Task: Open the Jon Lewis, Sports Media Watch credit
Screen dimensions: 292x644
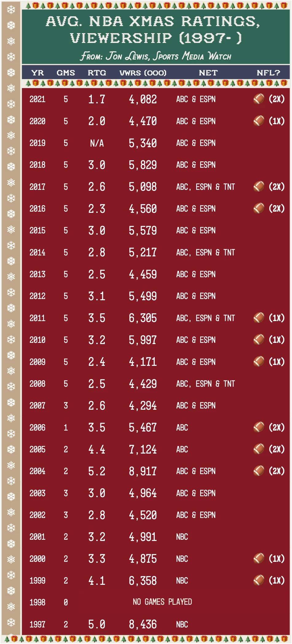Action: [156, 56]
